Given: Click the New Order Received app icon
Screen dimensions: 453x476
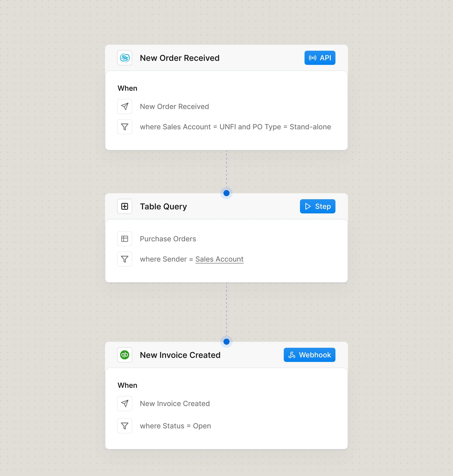Looking at the screenshot, I should tap(125, 58).
